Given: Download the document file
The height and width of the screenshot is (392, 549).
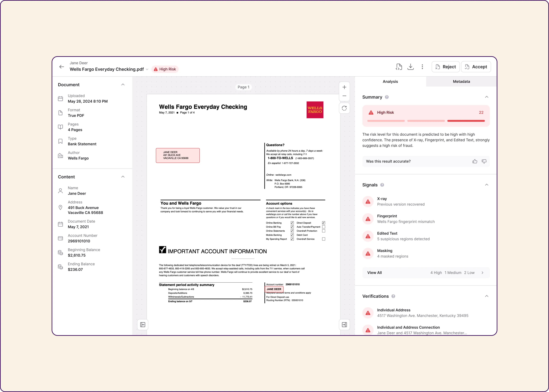Looking at the screenshot, I should [x=410, y=67].
